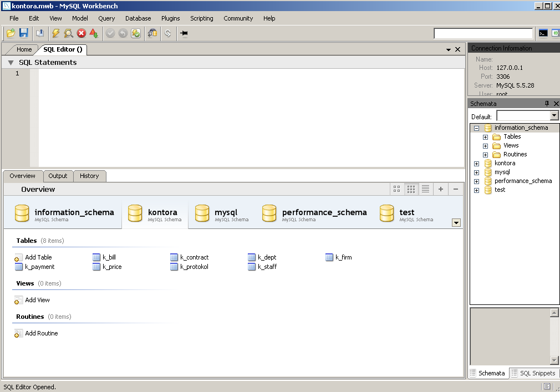Screen dimensions: 560x392
Task: Toggle the small icons overview view
Action: pos(411,189)
